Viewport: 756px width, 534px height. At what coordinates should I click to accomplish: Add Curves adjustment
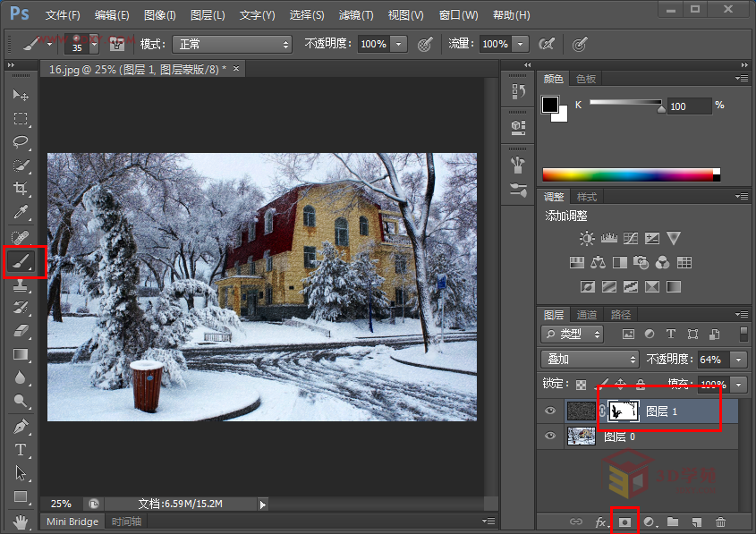631,238
